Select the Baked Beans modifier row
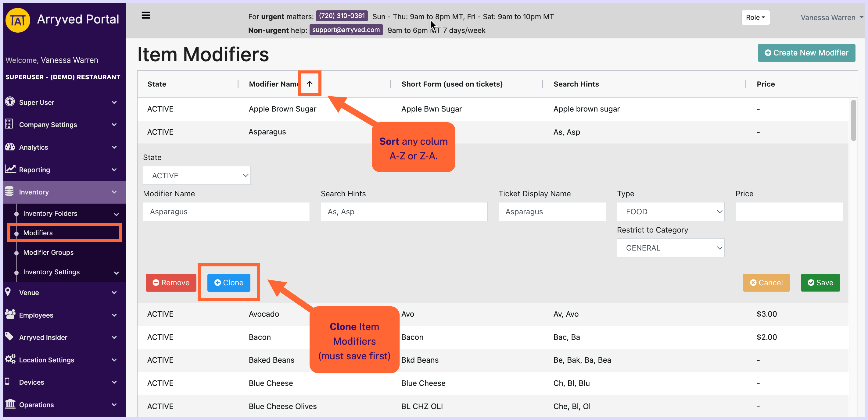This screenshot has width=868, height=420. click(x=493, y=360)
